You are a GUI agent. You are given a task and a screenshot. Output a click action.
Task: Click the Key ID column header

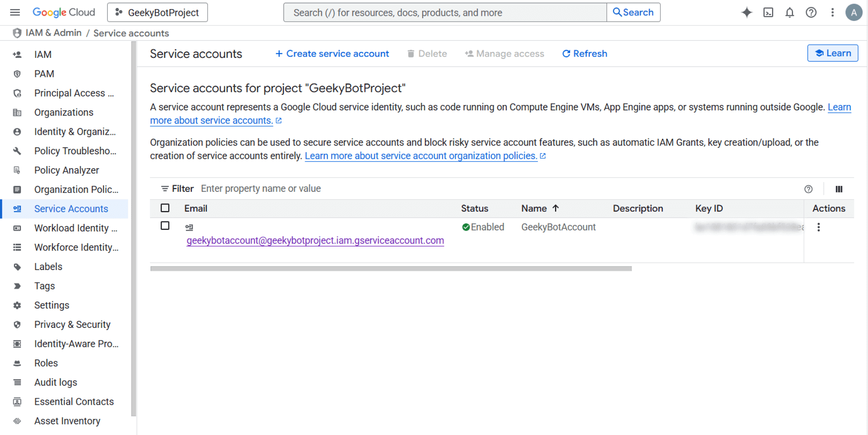[x=709, y=208]
